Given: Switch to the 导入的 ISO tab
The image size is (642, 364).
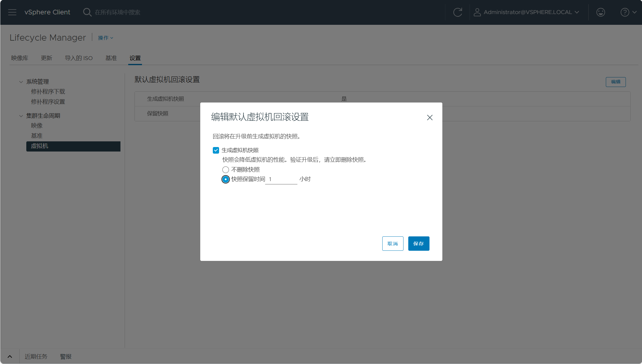Looking at the screenshot, I should [79, 58].
